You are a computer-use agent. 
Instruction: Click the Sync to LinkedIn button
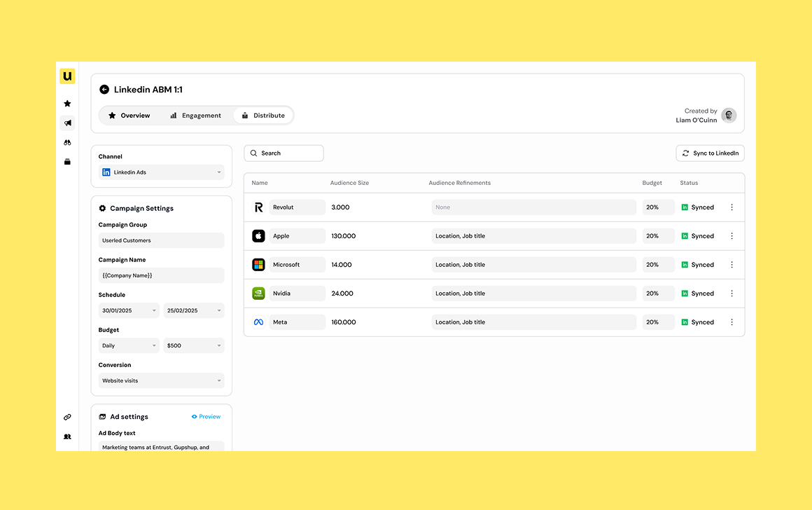[710, 153]
